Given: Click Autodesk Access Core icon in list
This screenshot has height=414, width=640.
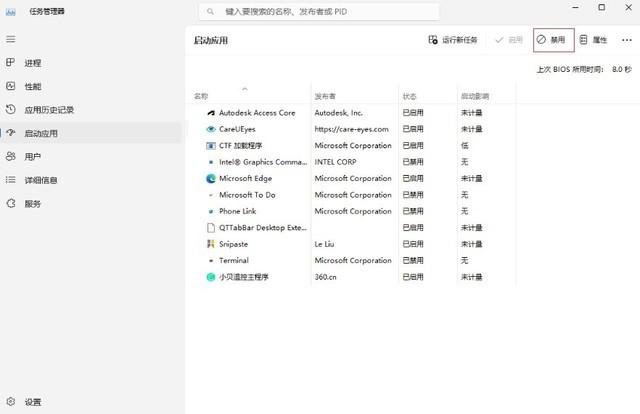Looking at the screenshot, I should [x=211, y=113].
